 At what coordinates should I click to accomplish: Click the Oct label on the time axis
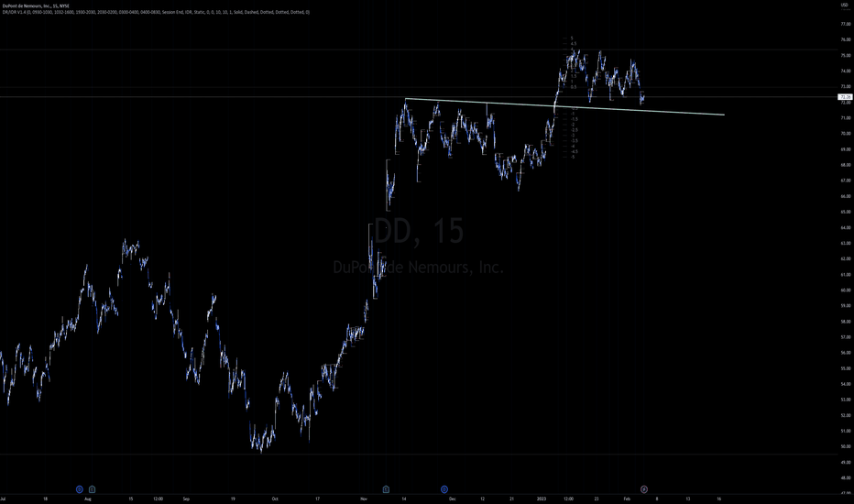[x=275, y=499]
